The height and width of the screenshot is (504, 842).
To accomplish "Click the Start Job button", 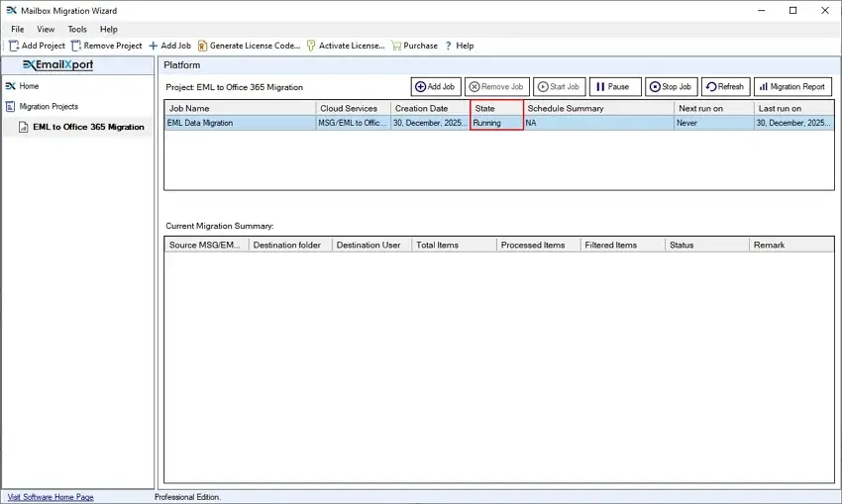I will click(x=559, y=86).
